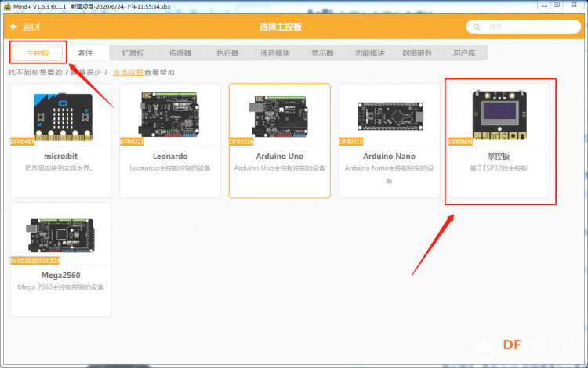Maximize the Mind+ window
The height and width of the screenshot is (368, 588).
(557, 5)
